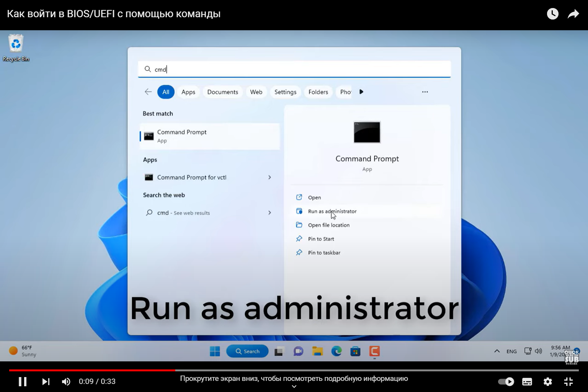The width and height of the screenshot is (588, 392).
Task: Open Task View on the taskbar
Action: tap(279, 351)
